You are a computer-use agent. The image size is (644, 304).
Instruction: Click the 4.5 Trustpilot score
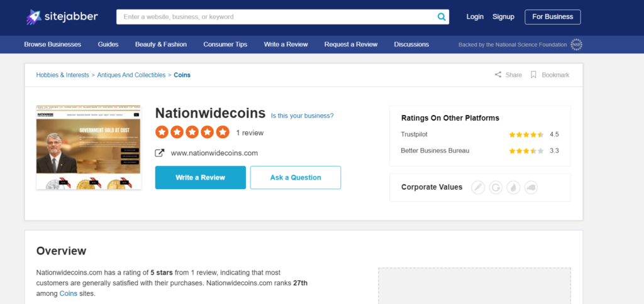coord(555,134)
